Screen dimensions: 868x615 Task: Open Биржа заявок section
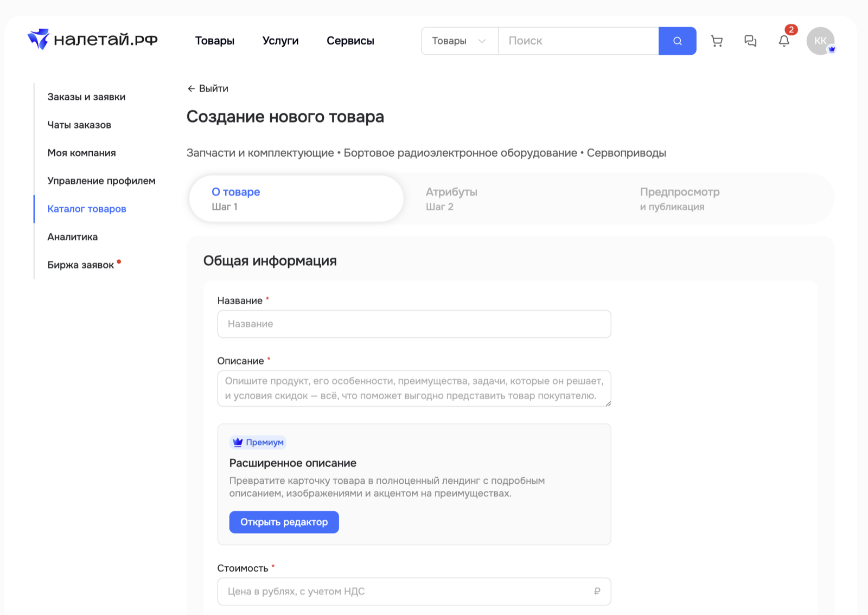pos(81,265)
